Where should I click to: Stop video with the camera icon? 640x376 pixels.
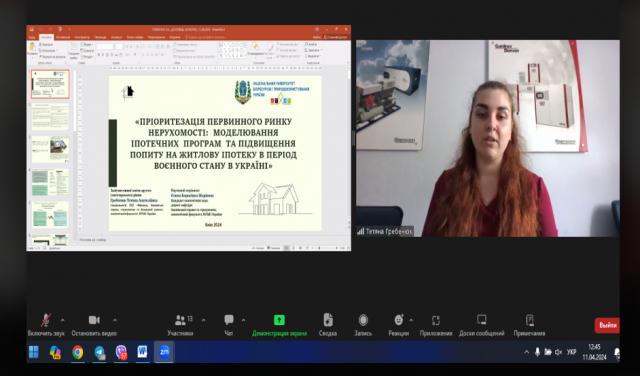(94, 320)
